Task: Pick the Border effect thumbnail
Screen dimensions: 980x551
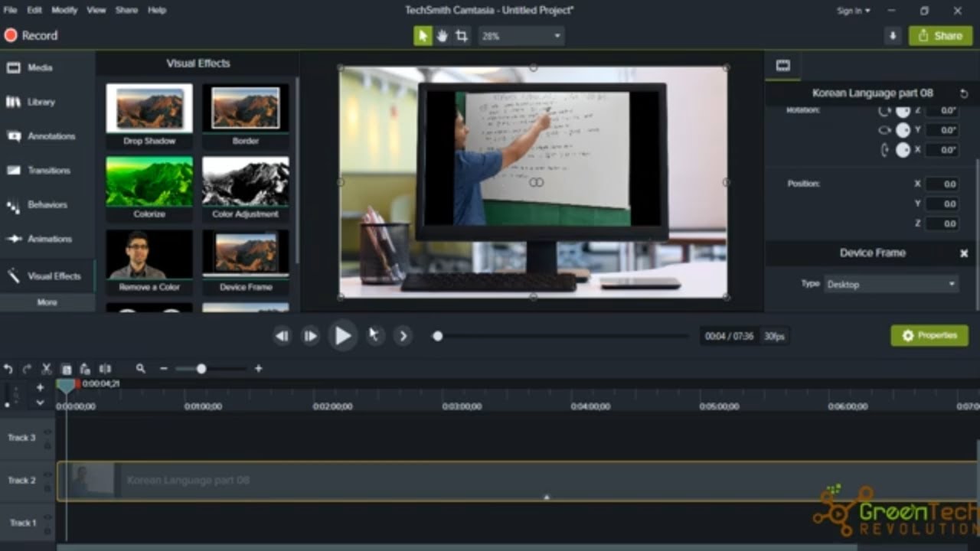Action: 246,108
